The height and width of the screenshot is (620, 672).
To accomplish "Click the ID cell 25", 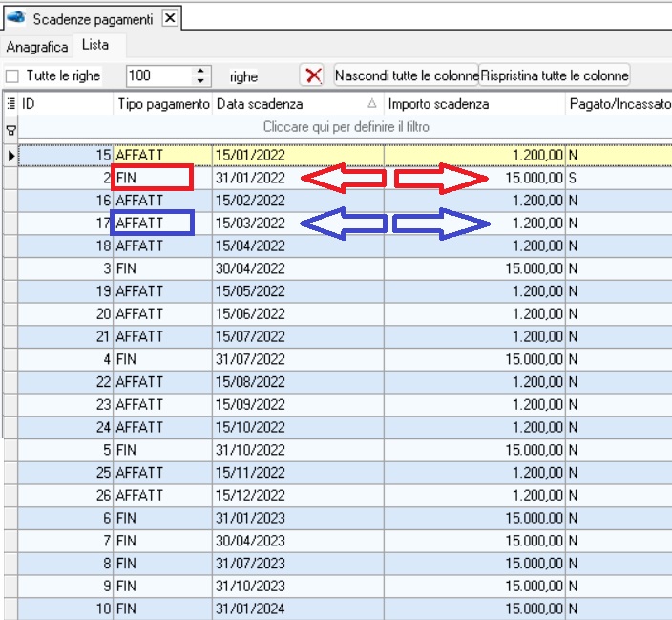I will point(66,472).
